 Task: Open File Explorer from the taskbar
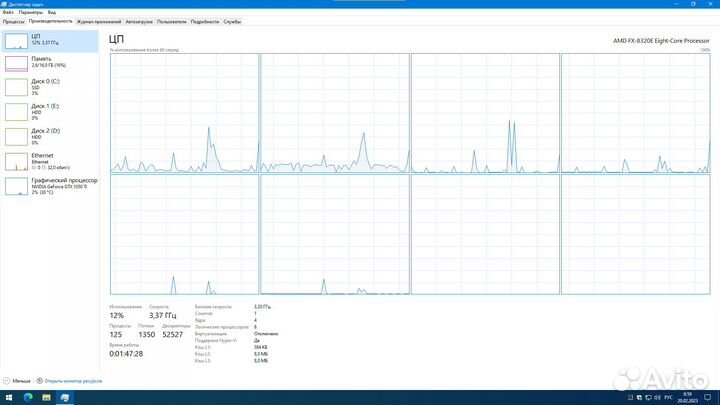point(46,398)
